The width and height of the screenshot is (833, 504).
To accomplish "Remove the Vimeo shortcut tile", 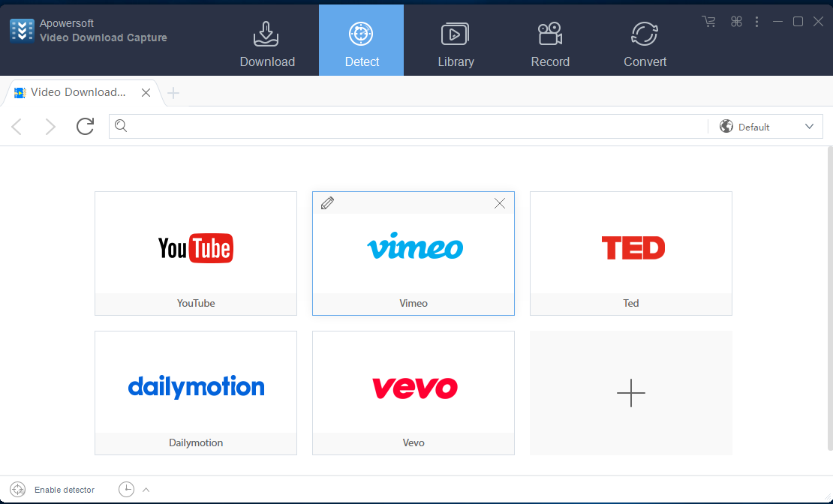I will [499, 203].
